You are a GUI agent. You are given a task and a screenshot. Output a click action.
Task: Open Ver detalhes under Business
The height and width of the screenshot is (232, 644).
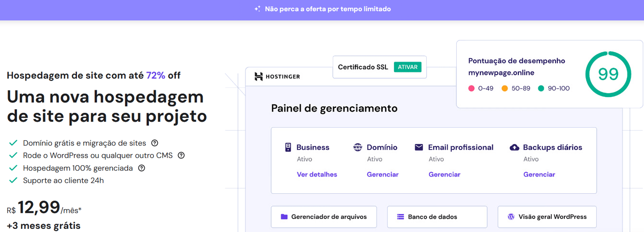(x=317, y=175)
